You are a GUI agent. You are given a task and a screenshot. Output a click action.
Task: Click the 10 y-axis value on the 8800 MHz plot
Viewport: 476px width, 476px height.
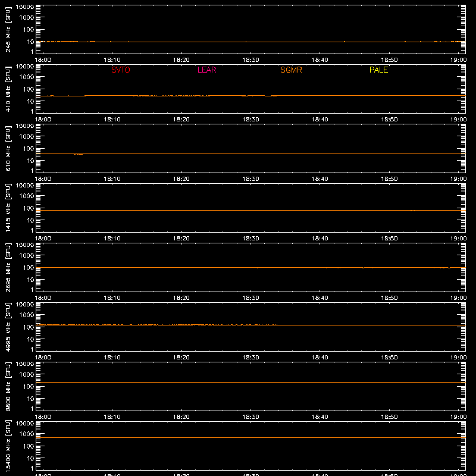point(30,399)
